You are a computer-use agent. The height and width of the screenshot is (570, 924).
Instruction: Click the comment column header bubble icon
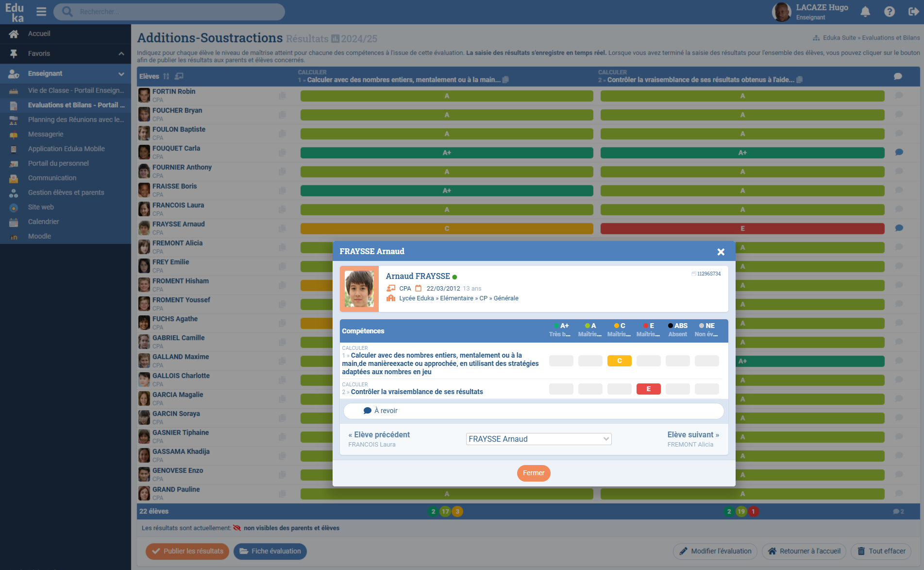(898, 76)
